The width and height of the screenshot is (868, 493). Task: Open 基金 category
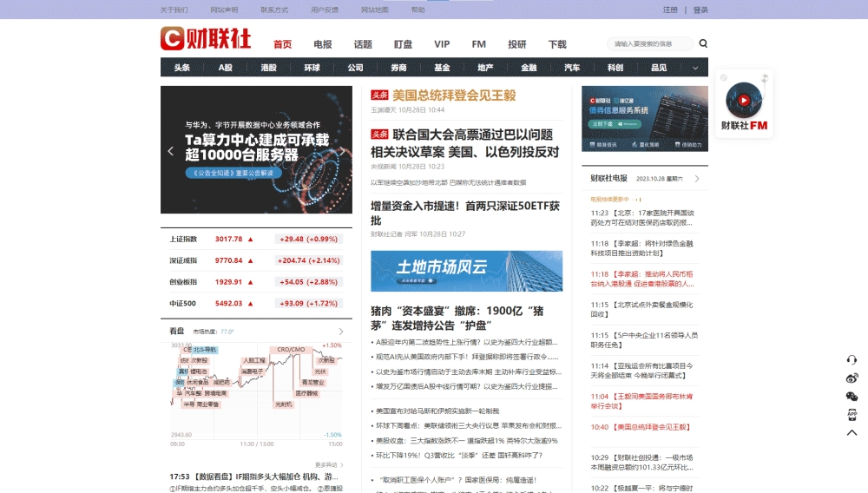pos(442,68)
